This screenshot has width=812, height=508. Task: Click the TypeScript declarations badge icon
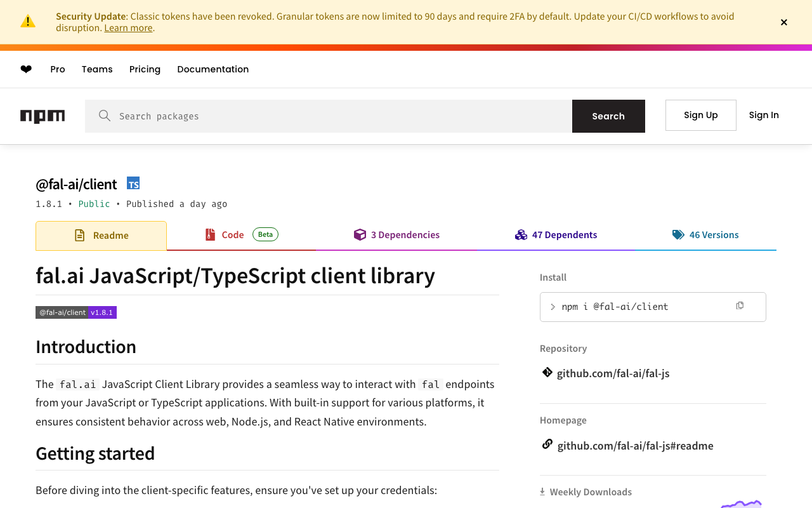click(x=133, y=184)
